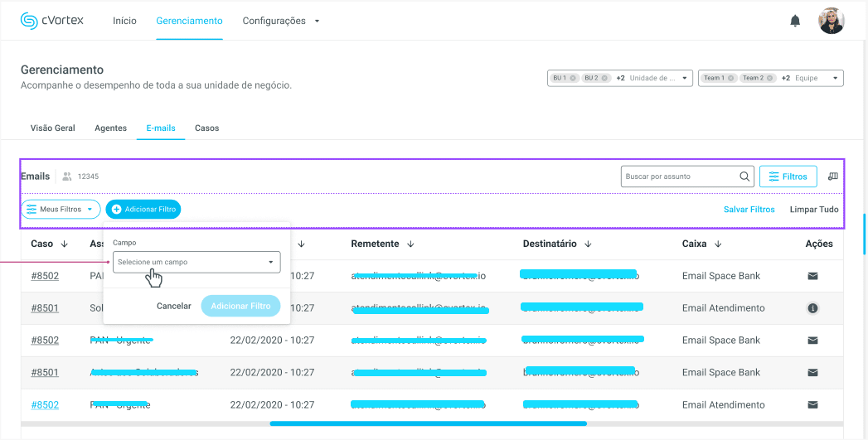Screen dimensions: 868x440
Task: Open the notifications bell
Action: tap(795, 21)
